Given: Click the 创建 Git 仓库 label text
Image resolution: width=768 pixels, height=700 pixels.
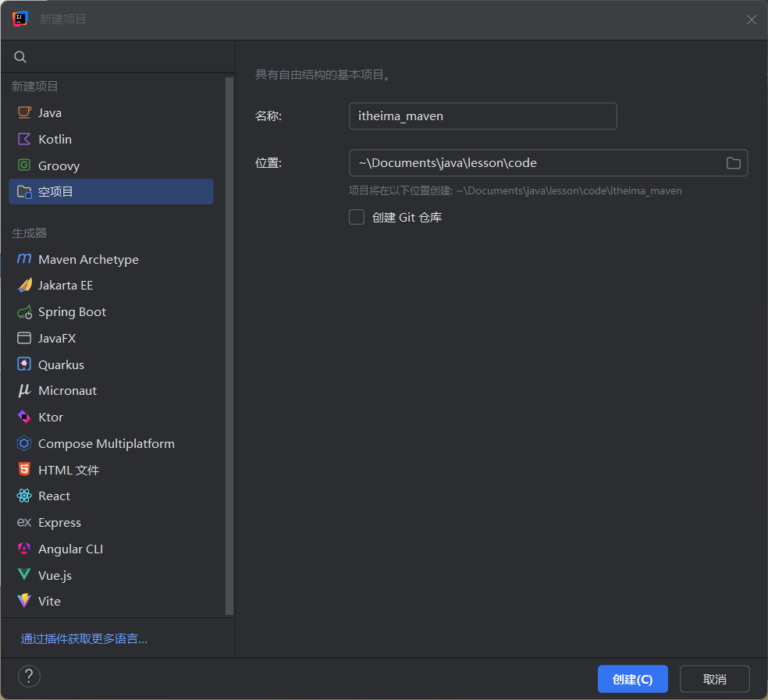Looking at the screenshot, I should [x=407, y=218].
